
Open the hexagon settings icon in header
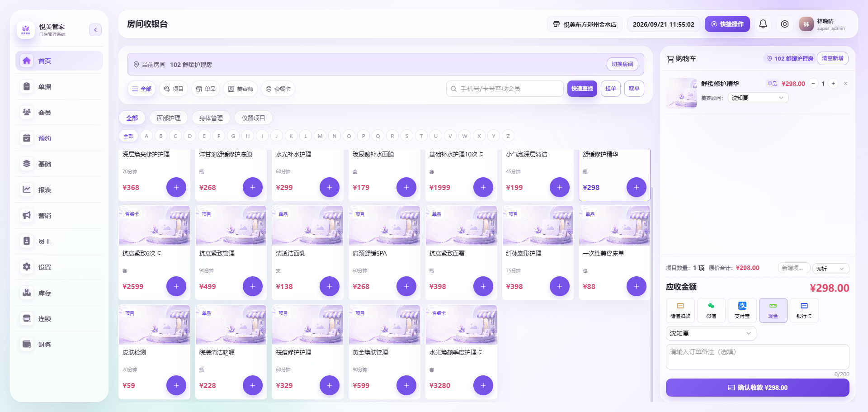tap(785, 24)
